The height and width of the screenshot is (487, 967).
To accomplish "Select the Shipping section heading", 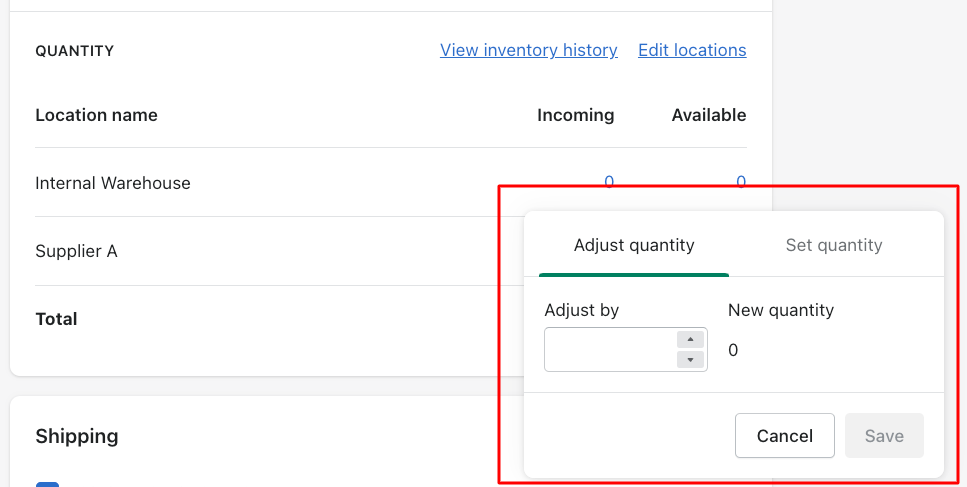I will [76, 436].
